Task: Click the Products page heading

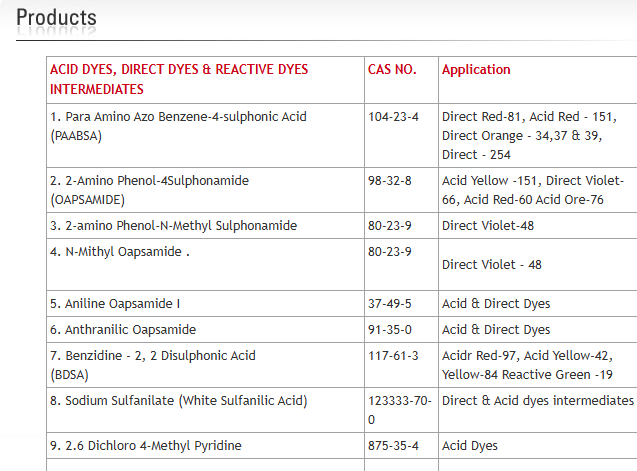Action: [56, 18]
